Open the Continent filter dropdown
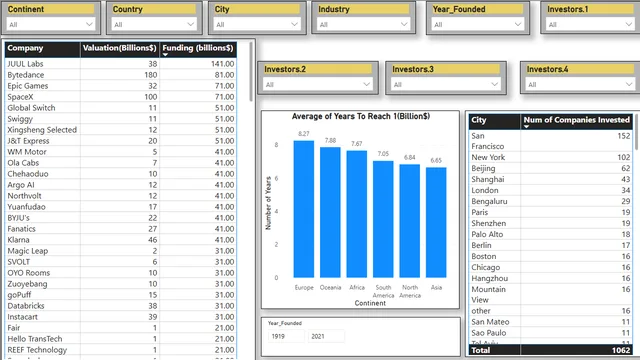 tap(51, 24)
